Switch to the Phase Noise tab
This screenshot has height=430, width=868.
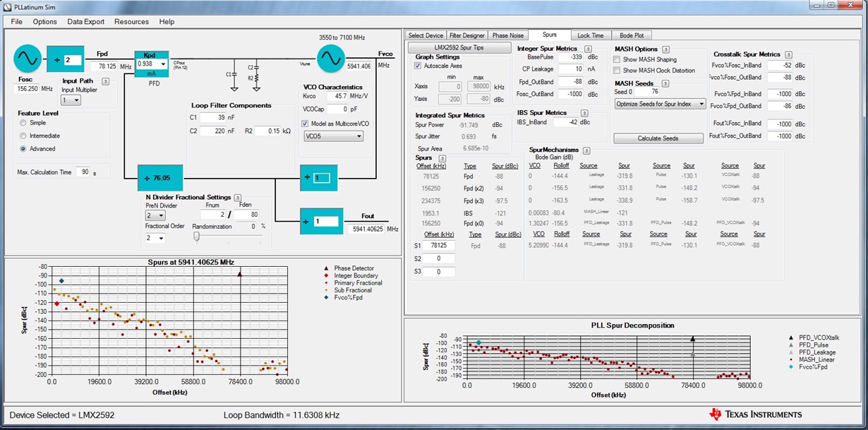point(509,35)
